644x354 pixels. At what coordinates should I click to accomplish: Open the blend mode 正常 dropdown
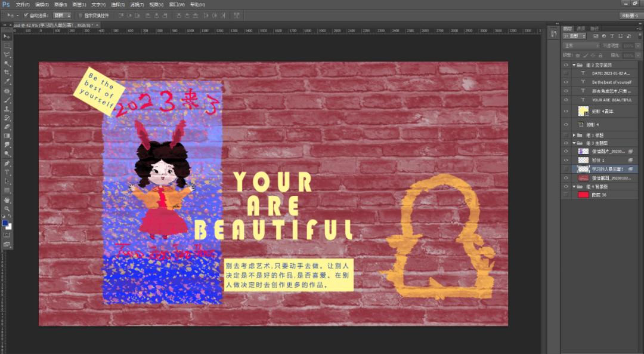tap(581, 45)
